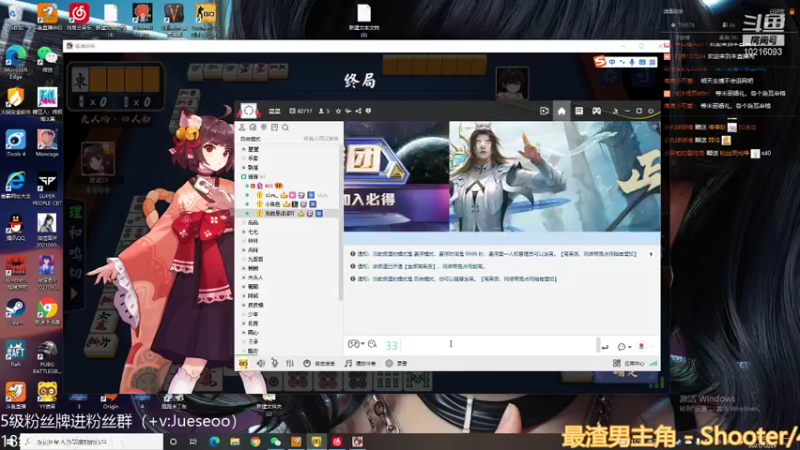
Task: Click the scroll-to-top arrow in chat notices
Action: pyautogui.click(x=651, y=254)
